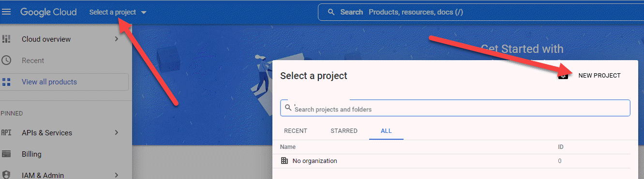Open Billing in the sidebar
This screenshot has width=644, height=179.
(x=31, y=154)
